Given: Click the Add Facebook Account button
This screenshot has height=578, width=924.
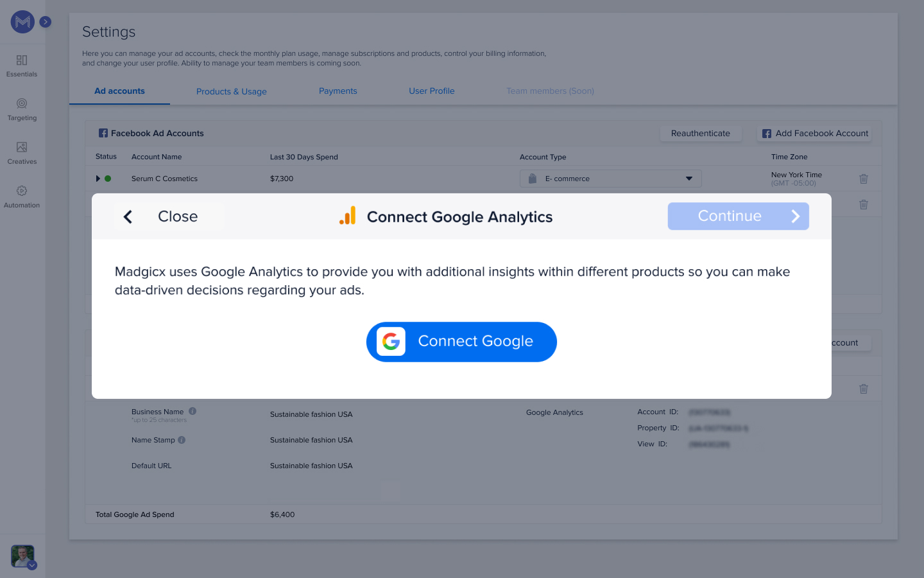Looking at the screenshot, I should coord(815,134).
